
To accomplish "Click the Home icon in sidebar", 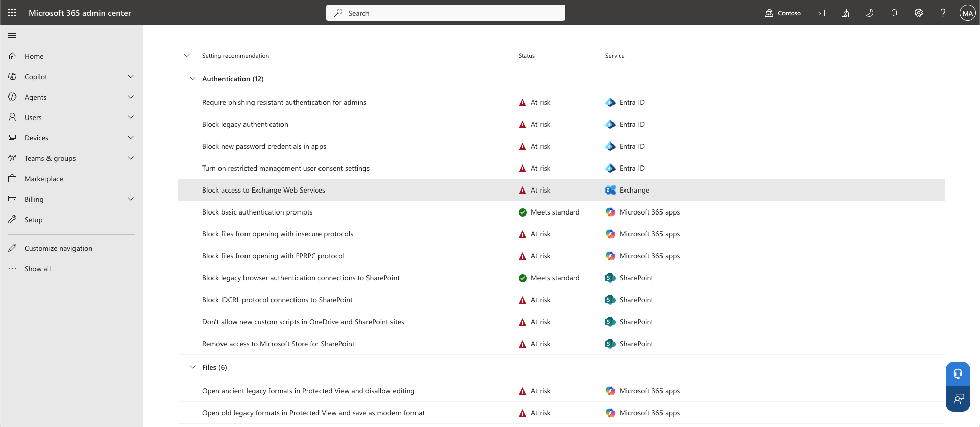I will point(12,56).
